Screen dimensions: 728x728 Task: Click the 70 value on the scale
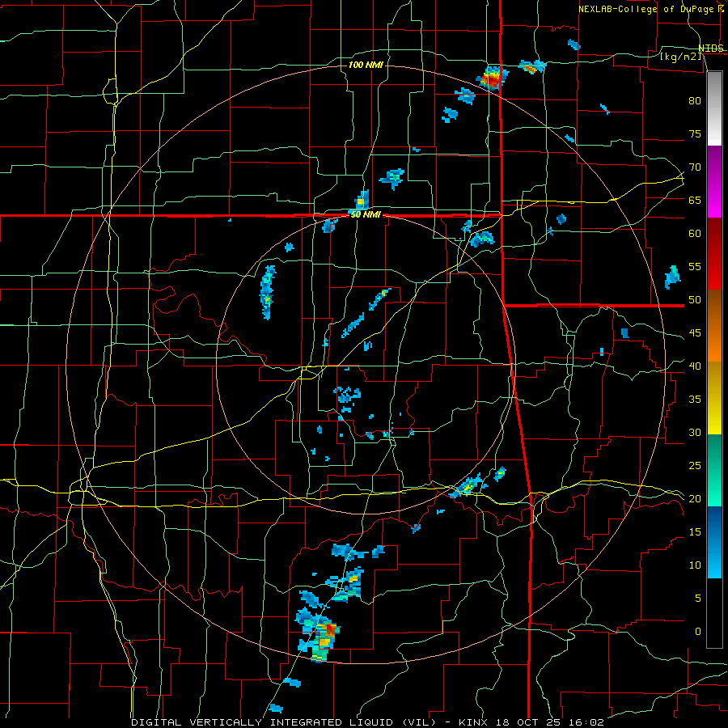[x=695, y=167]
